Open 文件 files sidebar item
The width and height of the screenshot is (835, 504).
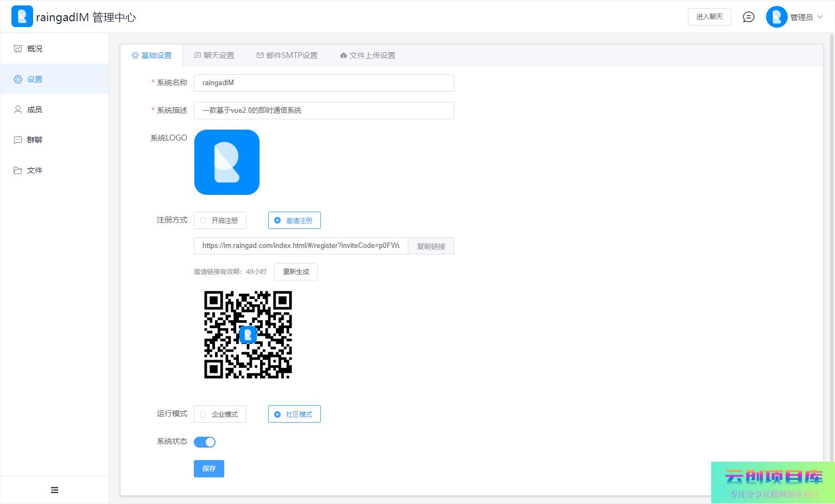(x=34, y=170)
